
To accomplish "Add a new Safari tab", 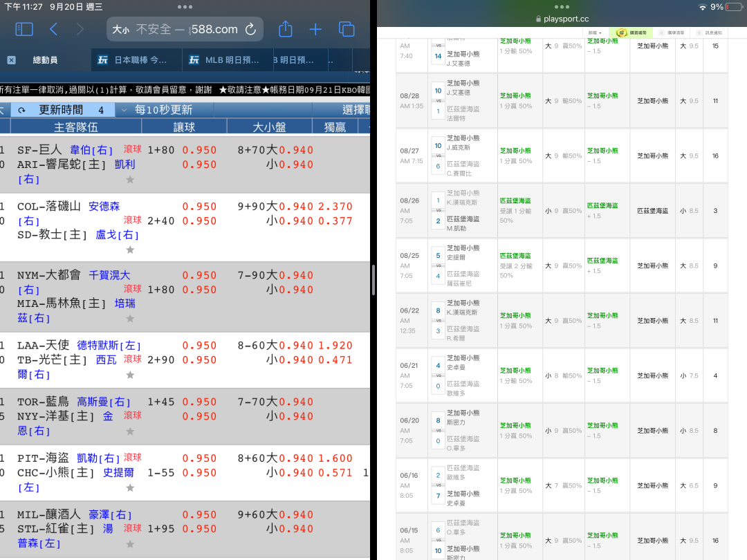I will (x=315, y=30).
